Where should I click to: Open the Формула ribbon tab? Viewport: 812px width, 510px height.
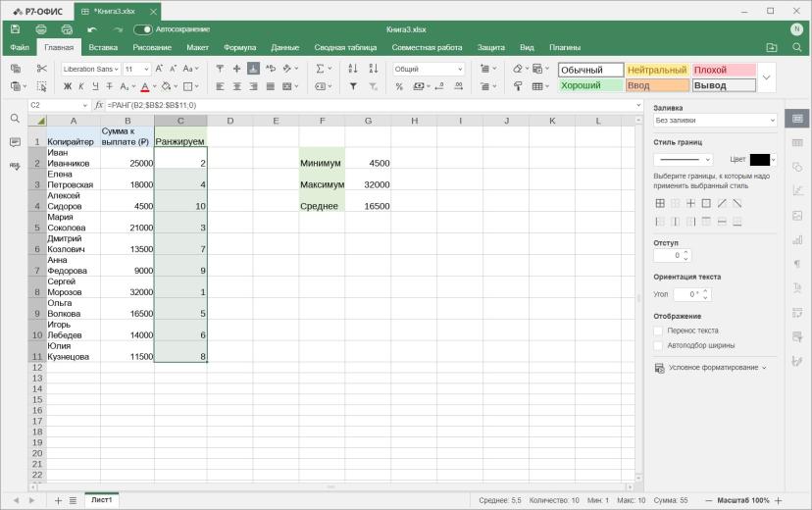pyautogui.click(x=239, y=47)
